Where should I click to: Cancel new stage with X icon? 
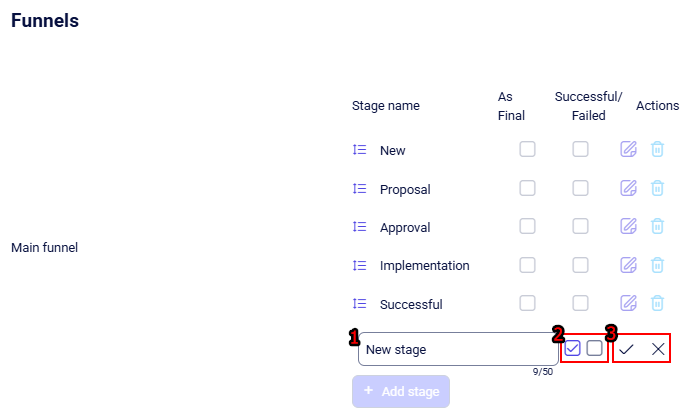(658, 349)
